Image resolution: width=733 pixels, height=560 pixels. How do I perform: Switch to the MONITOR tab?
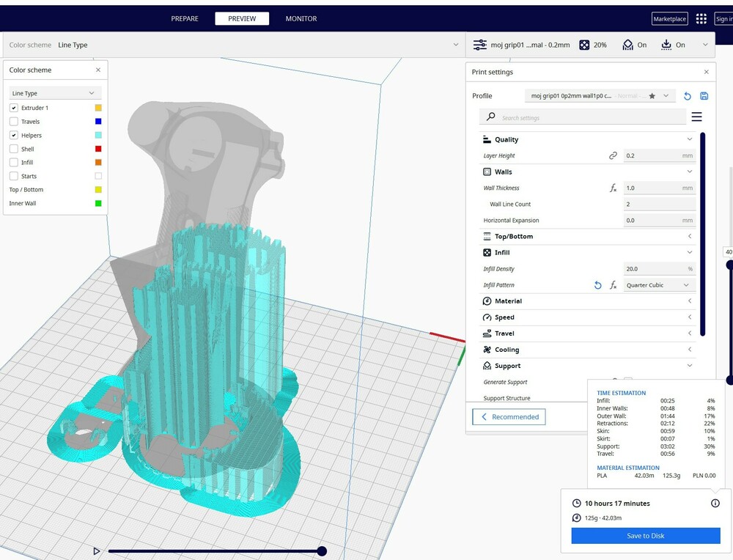pyautogui.click(x=301, y=19)
